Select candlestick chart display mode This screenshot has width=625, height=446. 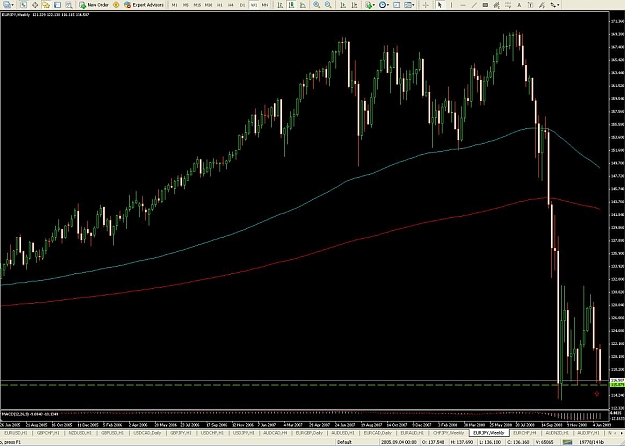[x=291, y=5]
